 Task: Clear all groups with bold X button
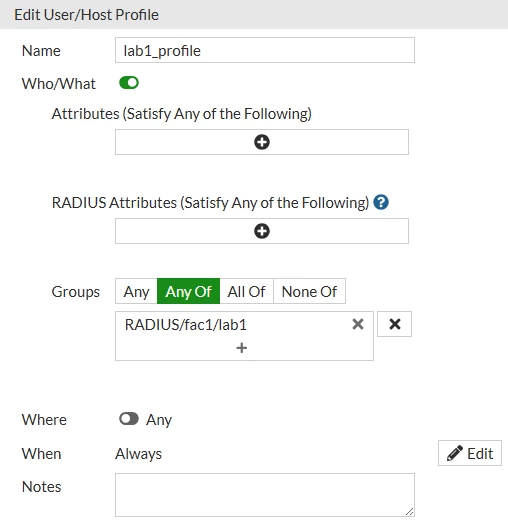coord(394,324)
